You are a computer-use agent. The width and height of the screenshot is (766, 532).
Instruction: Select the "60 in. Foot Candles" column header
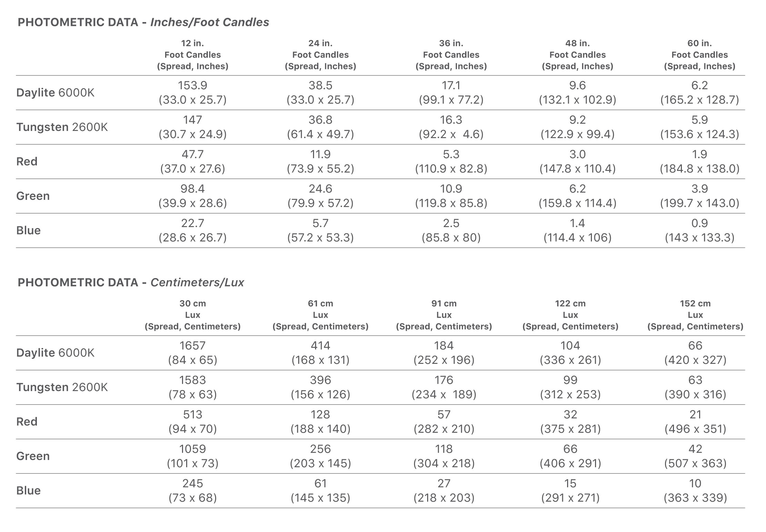click(699, 54)
